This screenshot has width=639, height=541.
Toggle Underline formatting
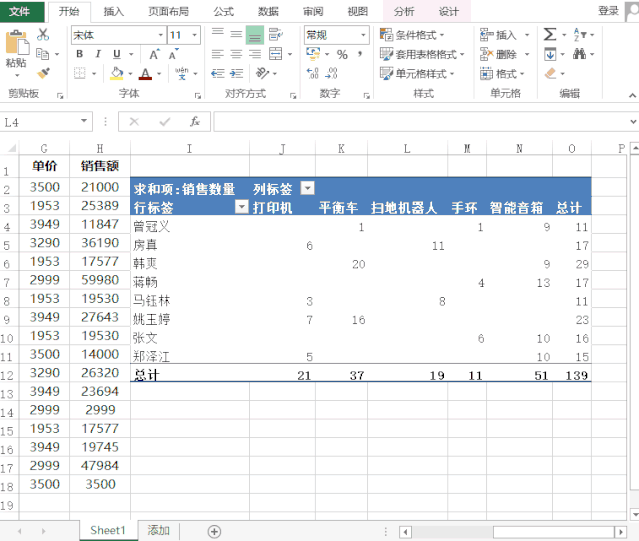click(x=117, y=54)
